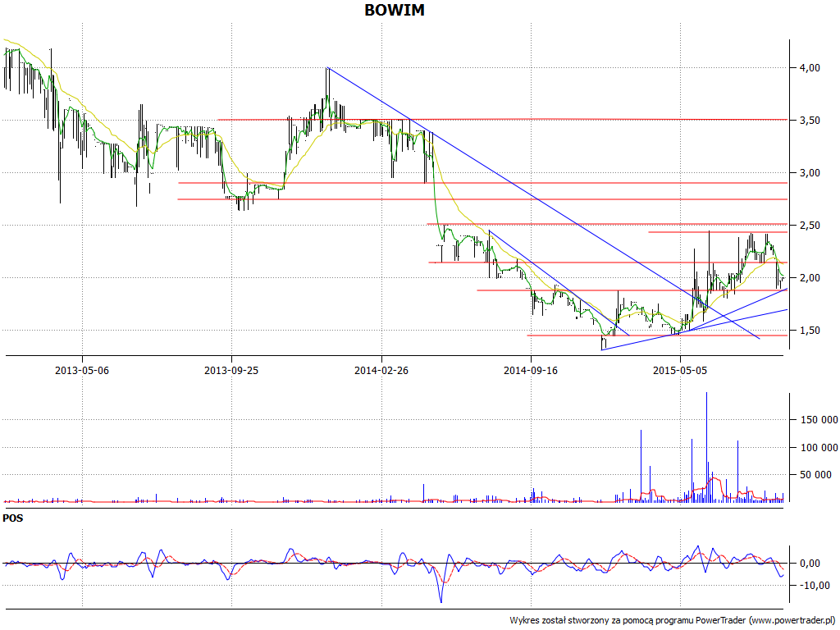Click the 150 000 volume axis label

tap(819, 419)
